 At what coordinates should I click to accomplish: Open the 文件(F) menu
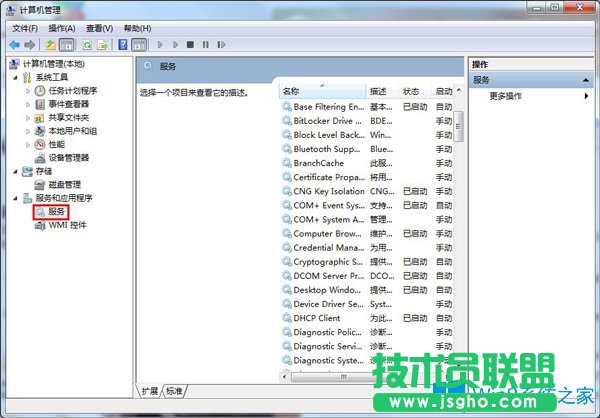click(25, 28)
